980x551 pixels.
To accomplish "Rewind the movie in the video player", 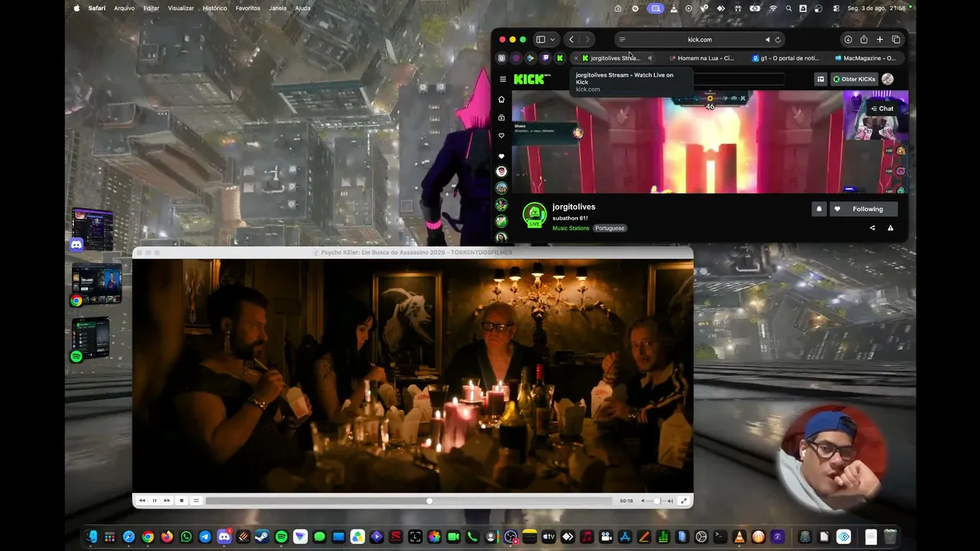I will [142, 500].
